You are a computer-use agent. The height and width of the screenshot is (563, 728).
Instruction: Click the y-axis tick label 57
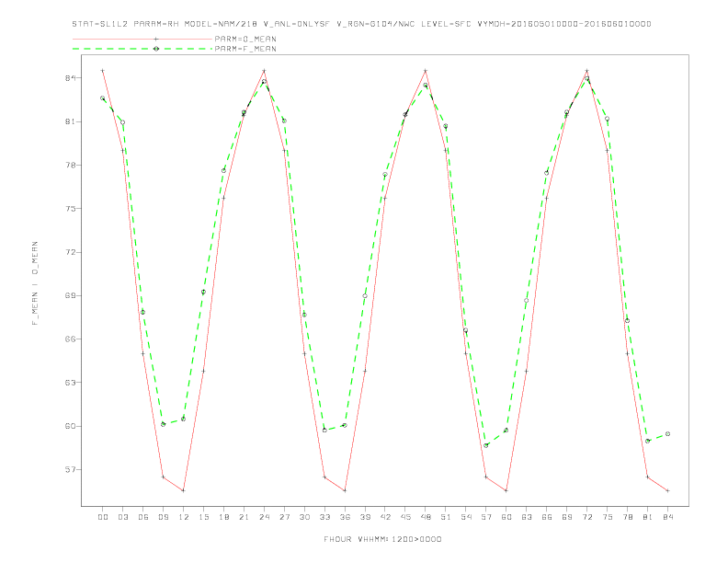coord(70,470)
